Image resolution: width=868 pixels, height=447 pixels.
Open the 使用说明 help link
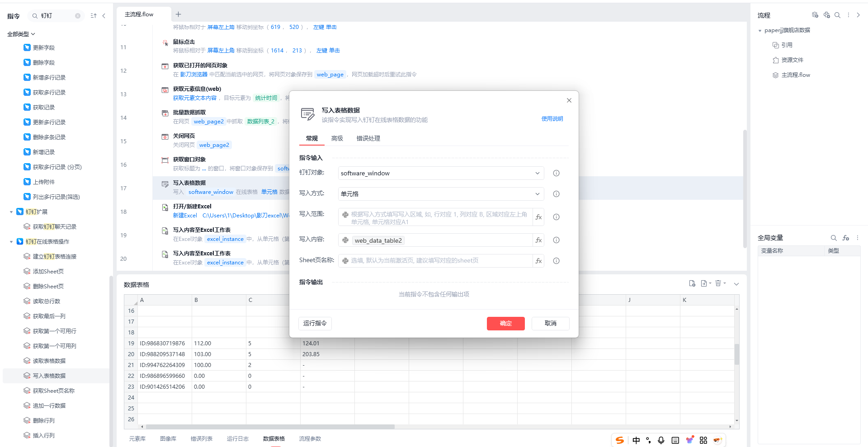[552, 119]
